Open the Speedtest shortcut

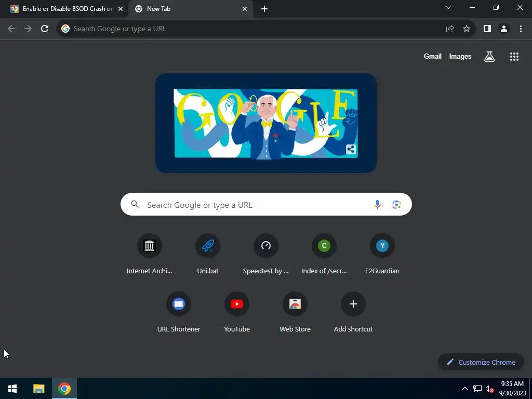tap(266, 253)
